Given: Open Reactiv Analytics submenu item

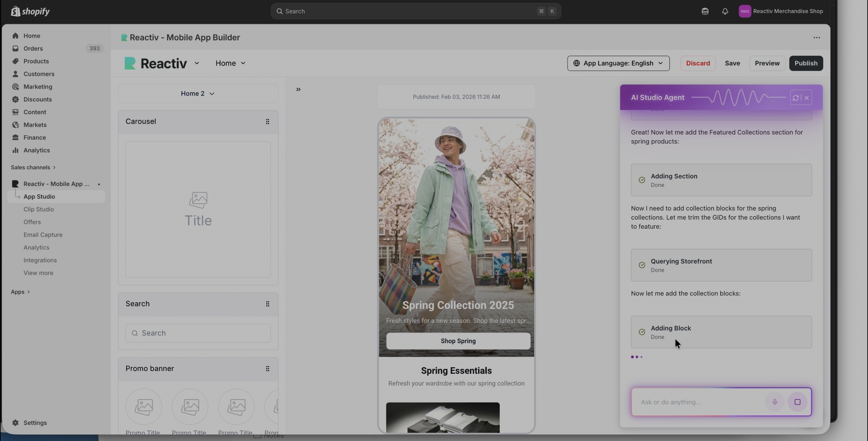Looking at the screenshot, I should pyautogui.click(x=36, y=247).
